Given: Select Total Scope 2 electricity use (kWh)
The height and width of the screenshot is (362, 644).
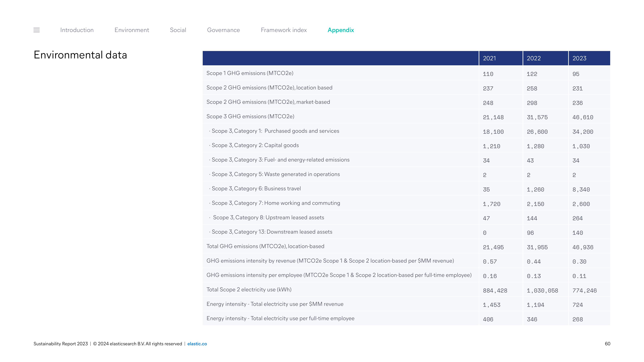Looking at the screenshot, I should (249, 290).
